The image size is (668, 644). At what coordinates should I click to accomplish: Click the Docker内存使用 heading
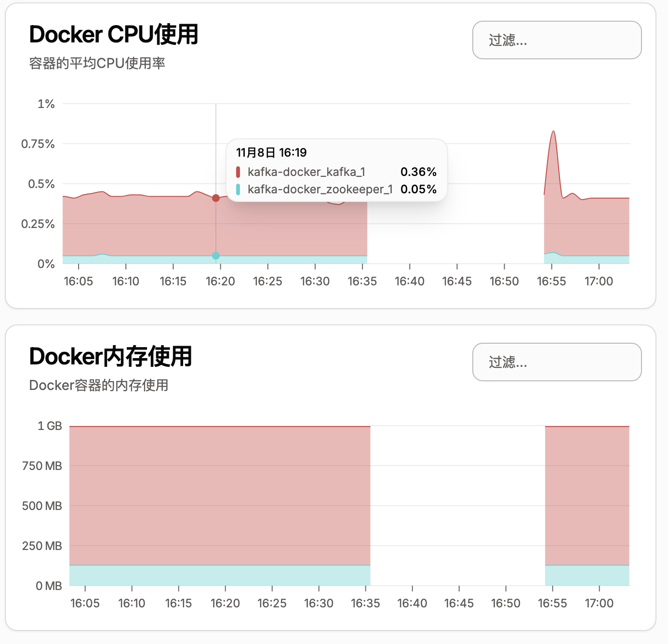pyautogui.click(x=111, y=356)
